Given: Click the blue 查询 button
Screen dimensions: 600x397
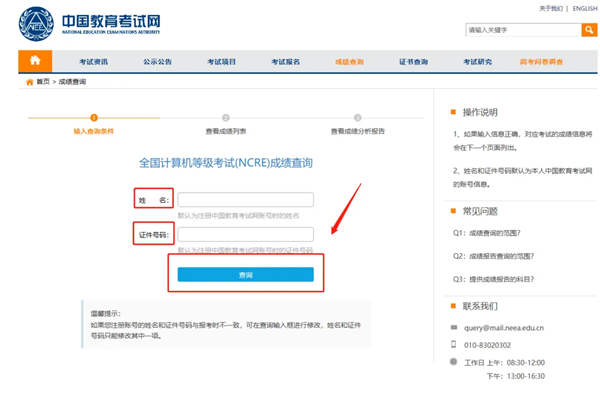Looking at the screenshot, I should coord(246,274).
